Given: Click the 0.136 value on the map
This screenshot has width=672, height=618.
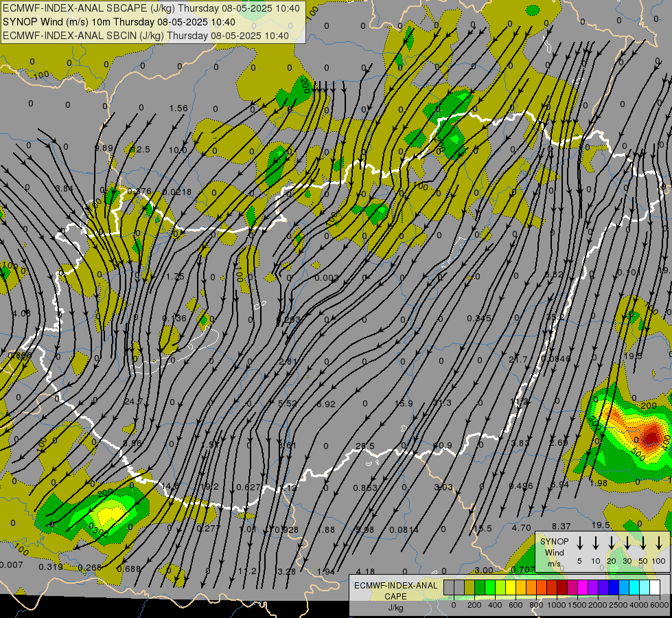Looking at the screenshot, I should tap(174, 318).
